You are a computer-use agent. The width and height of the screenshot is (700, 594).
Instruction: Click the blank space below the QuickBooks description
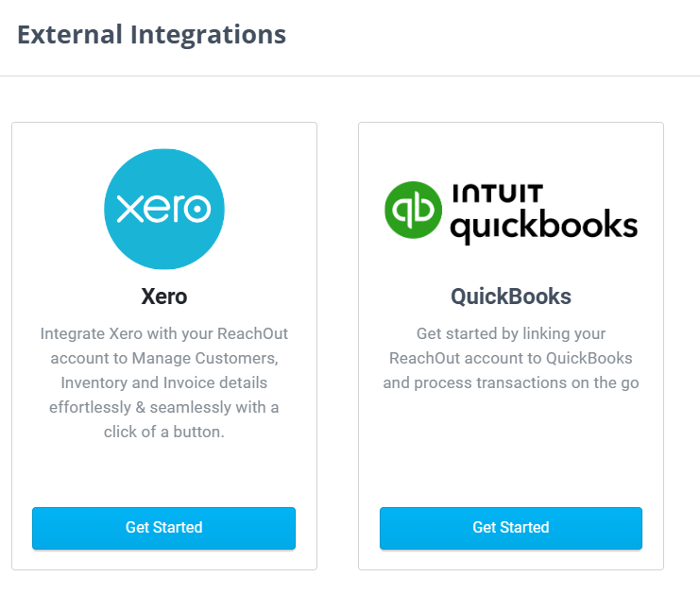(x=511, y=449)
